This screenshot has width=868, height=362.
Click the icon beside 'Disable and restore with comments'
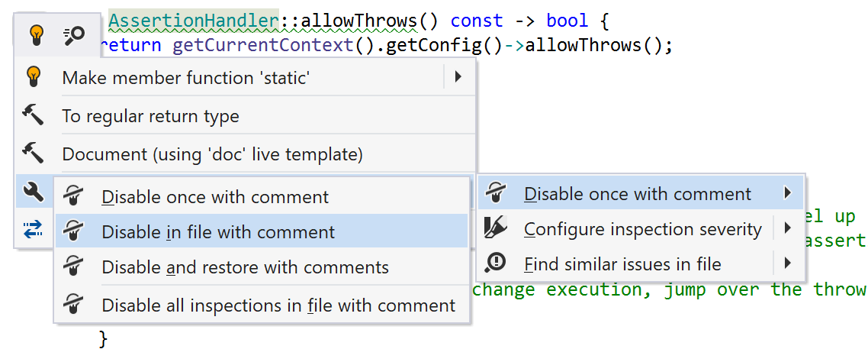[x=73, y=267]
